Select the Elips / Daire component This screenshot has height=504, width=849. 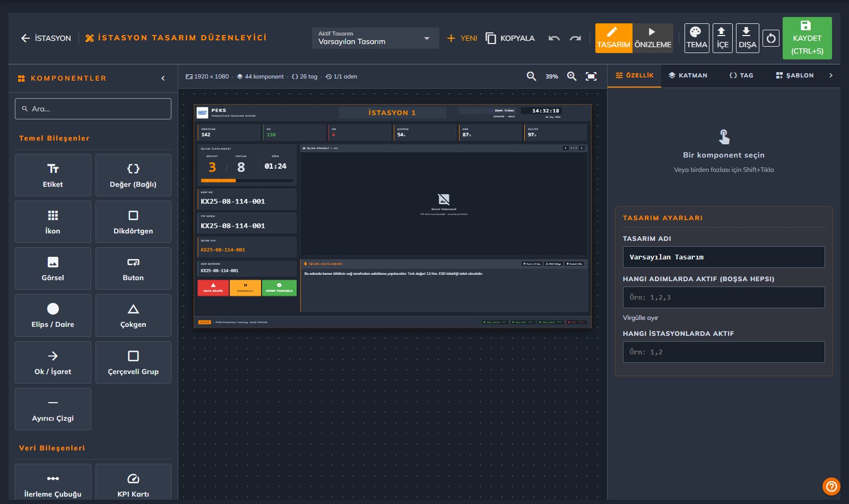point(53,315)
